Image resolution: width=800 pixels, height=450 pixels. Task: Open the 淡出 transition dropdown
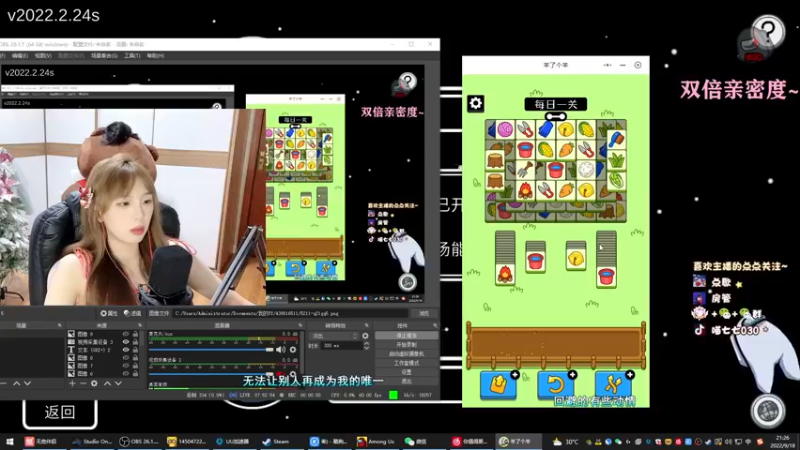click(334, 336)
